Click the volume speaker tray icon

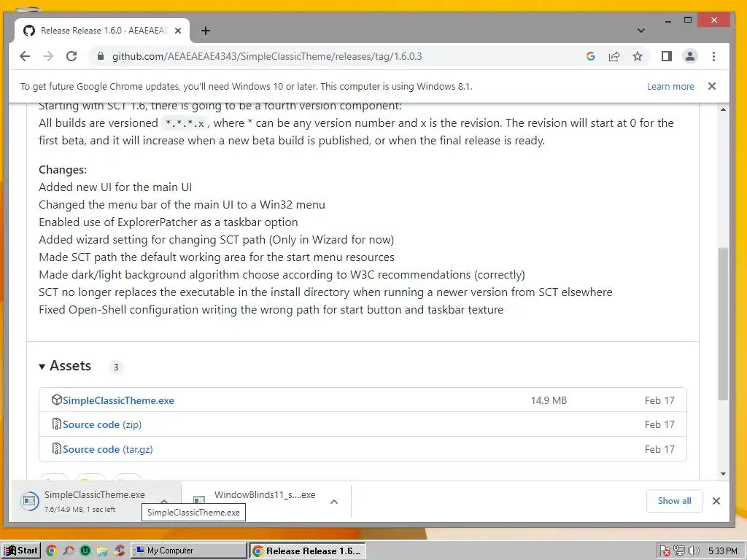[693, 551]
